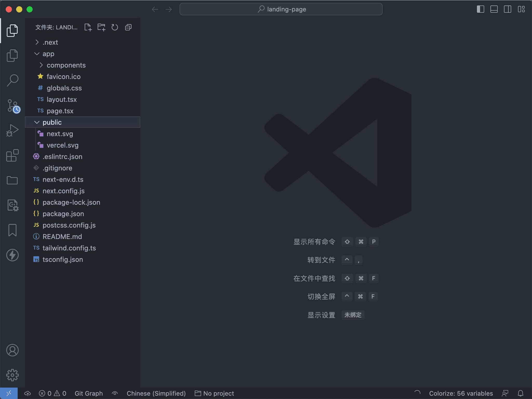Open the Extensions view
This screenshot has width=532, height=399.
pos(12,155)
